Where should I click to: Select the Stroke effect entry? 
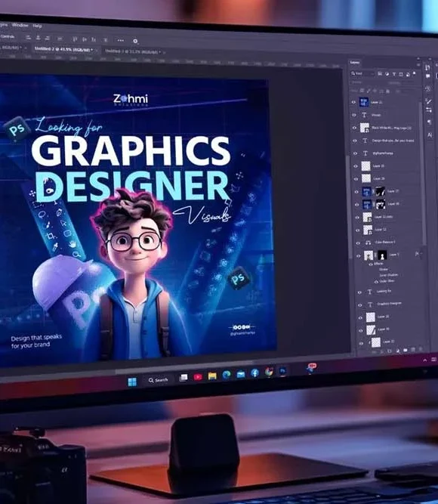(384, 269)
